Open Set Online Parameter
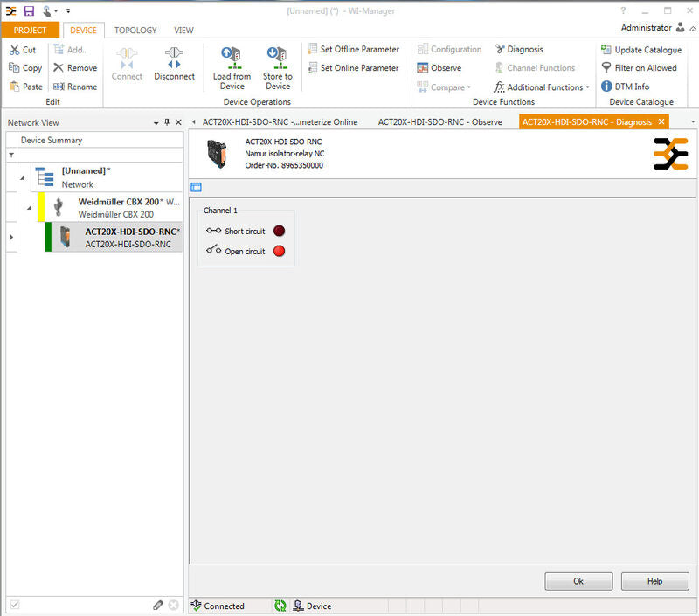Screen dimensions: 699x616 (353, 68)
